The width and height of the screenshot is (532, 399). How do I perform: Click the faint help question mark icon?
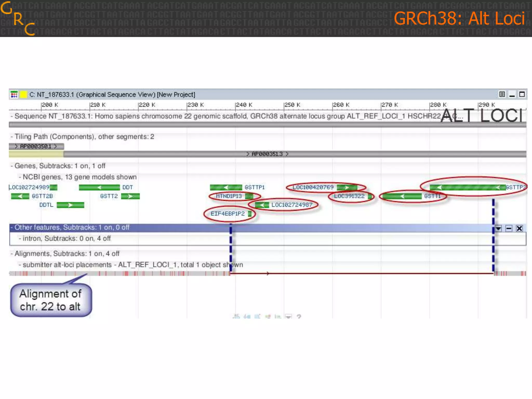(x=299, y=316)
